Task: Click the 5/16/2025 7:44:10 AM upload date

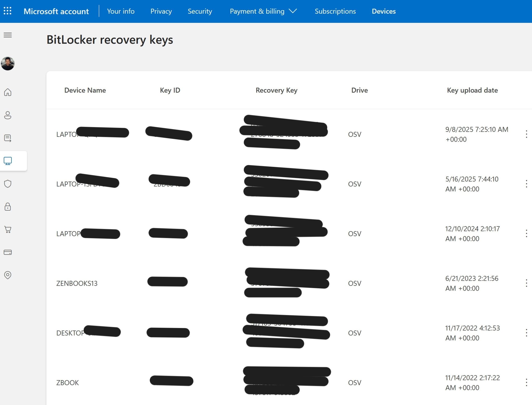Action: coord(472,184)
